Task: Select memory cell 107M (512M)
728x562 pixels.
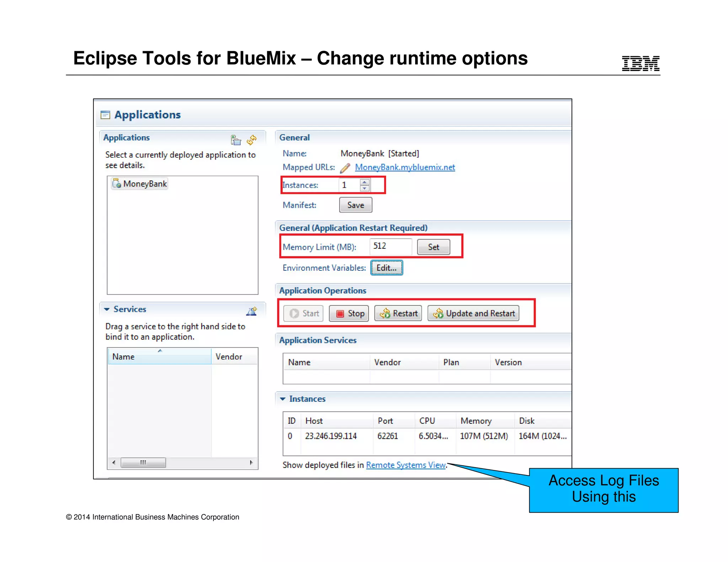Action: 484,436
